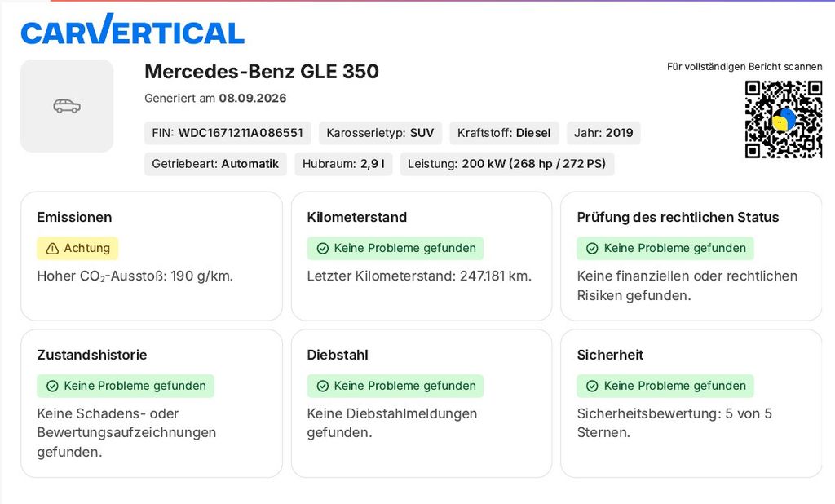Click the warning triangle icon in Emissionen

point(52,248)
